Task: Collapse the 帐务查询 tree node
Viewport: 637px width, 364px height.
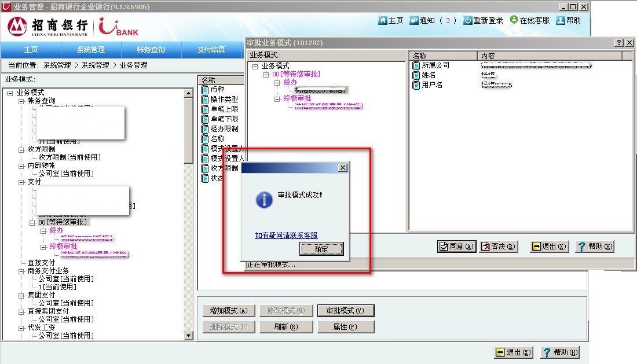Action: pos(21,101)
